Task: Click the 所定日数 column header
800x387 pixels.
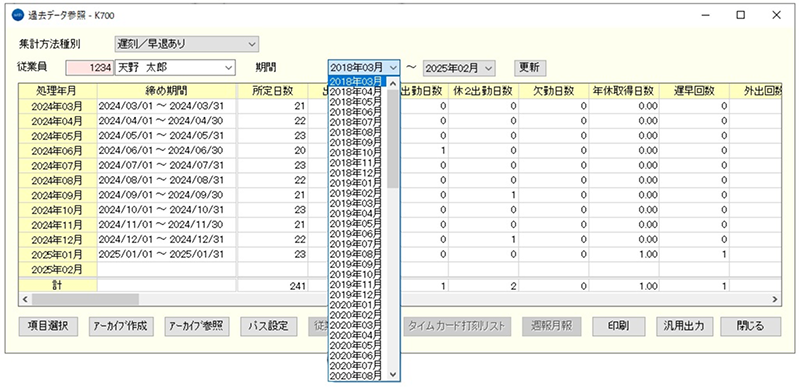Action: (x=272, y=91)
